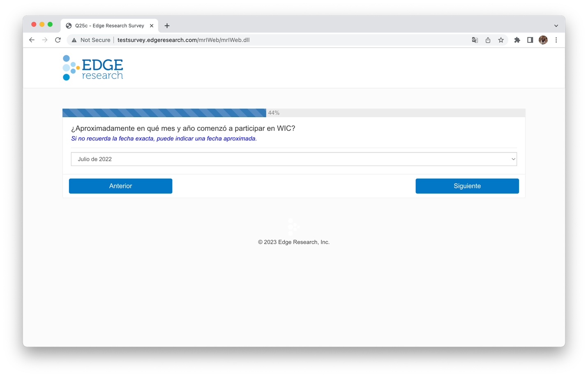Open the Chrome profile avatar

coord(543,40)
